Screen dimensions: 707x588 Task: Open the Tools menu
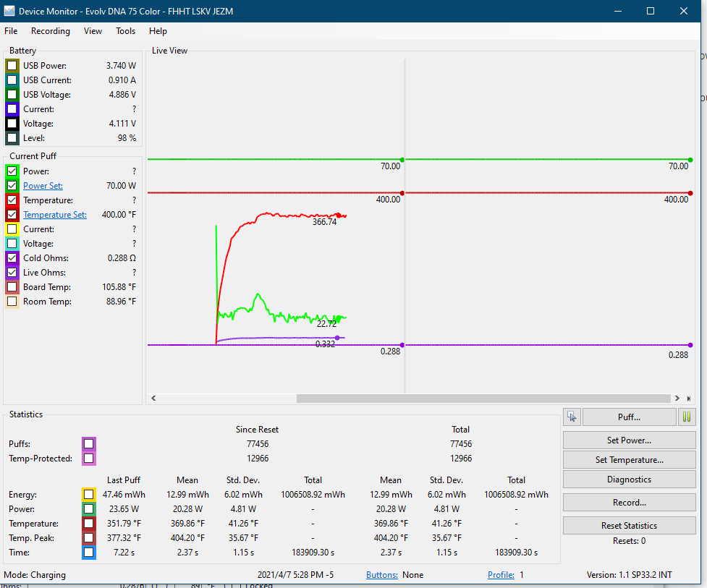(x=125, y=31)
